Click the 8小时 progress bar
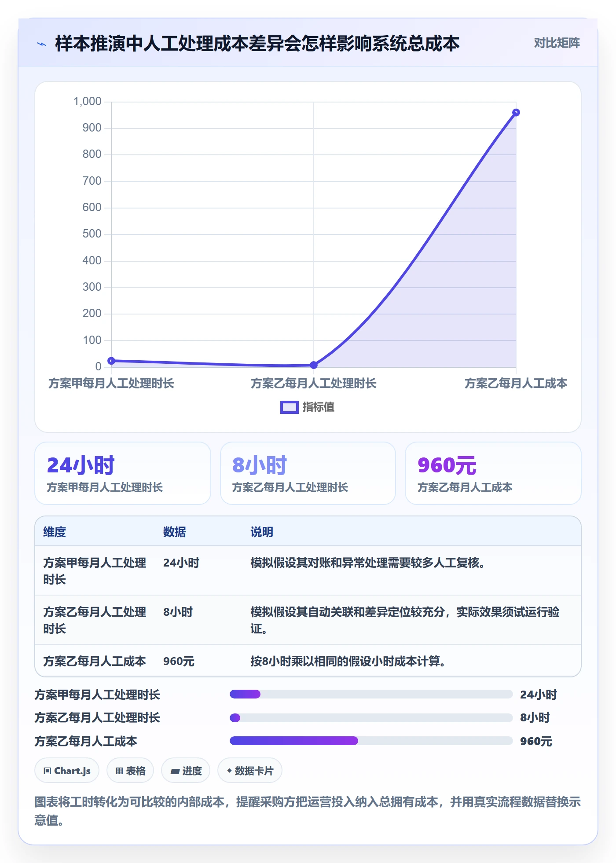Viewport: 616px width, 863px height. click(371, 718)
